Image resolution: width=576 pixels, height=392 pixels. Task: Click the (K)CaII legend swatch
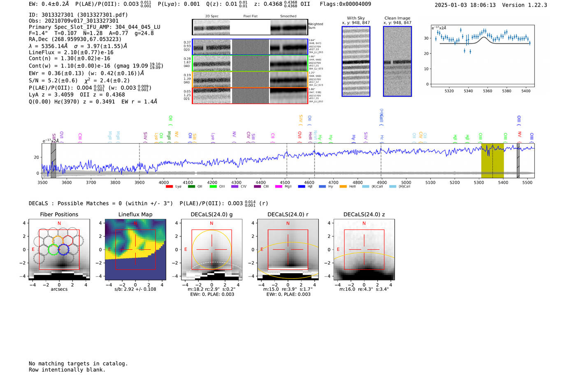(x=365, y=187)
